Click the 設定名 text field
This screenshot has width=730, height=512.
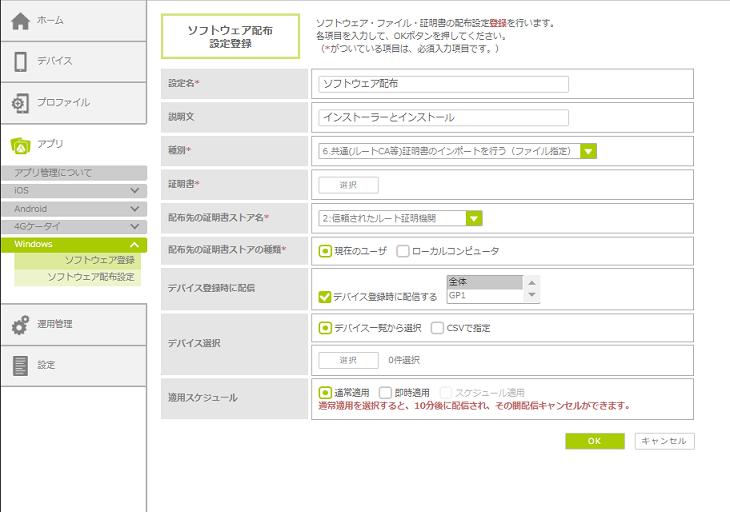443,84
